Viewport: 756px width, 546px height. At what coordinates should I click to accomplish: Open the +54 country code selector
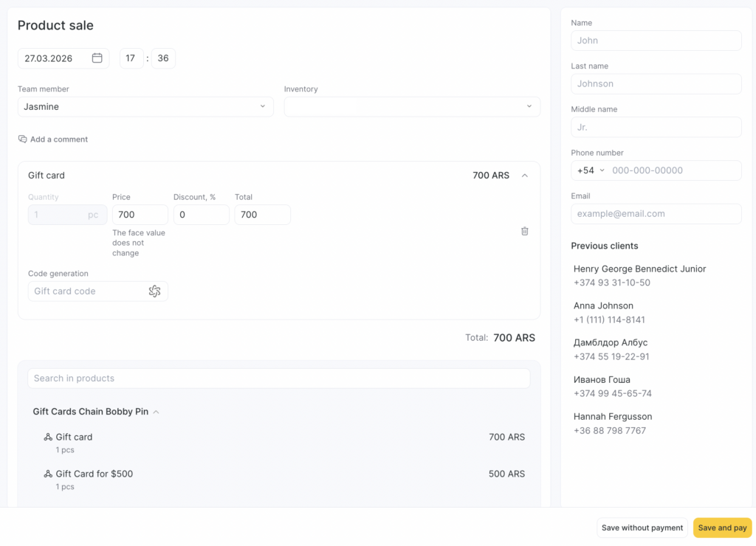[x=591, y=170]
